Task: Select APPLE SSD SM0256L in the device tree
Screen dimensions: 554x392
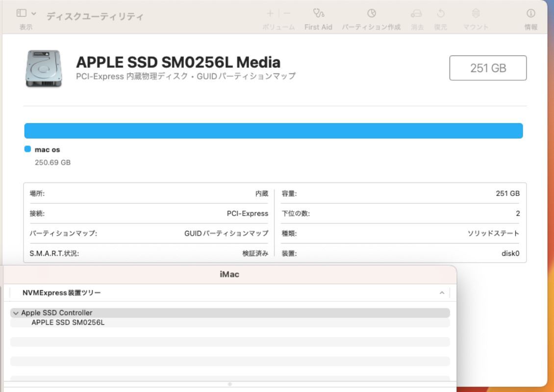Action: [x=68, y=322]
